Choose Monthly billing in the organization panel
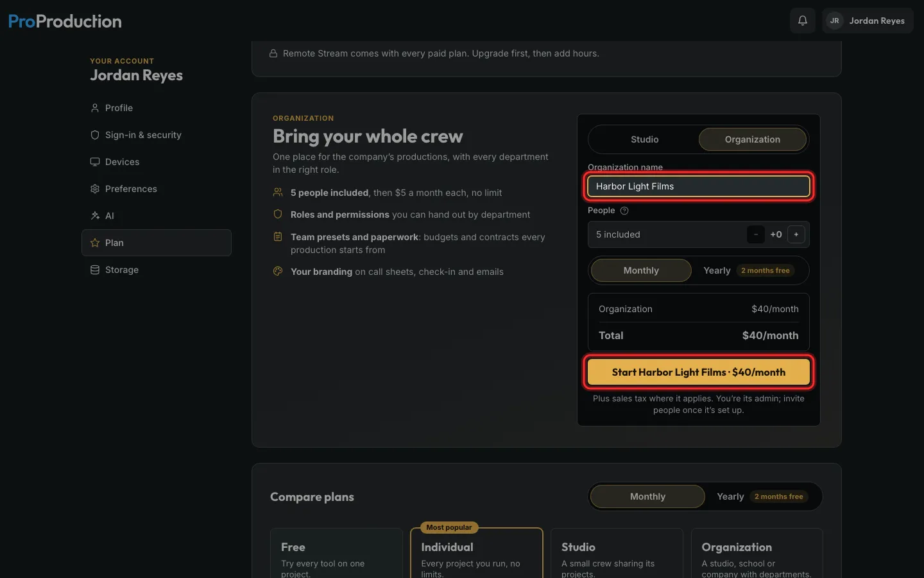The width and height of the screenshot is (924, 578). (x=641, y=270)
